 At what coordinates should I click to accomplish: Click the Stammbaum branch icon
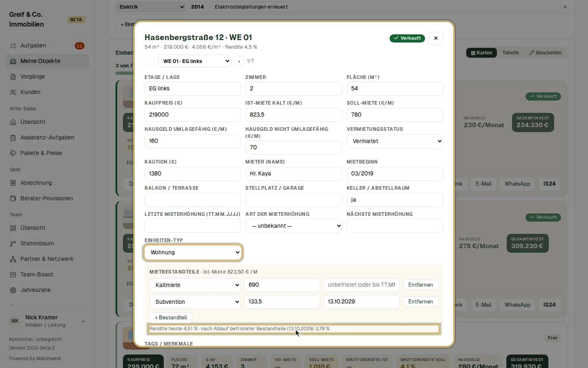[13, 244]
